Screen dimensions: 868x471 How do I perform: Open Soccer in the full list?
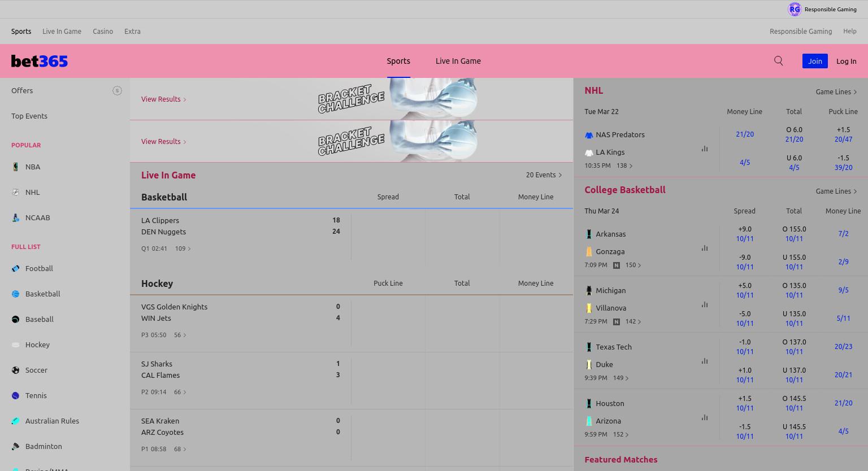tap(36, 370)
